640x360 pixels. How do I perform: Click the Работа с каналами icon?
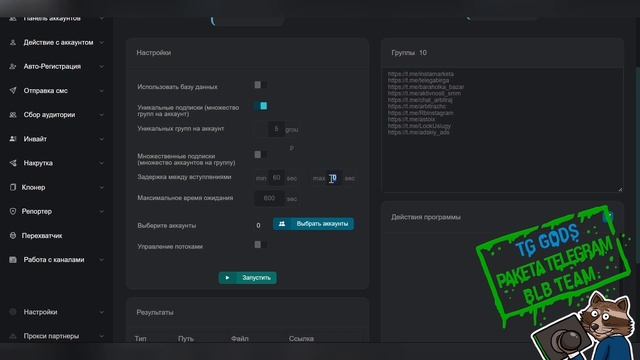click(x=13, y=260)
